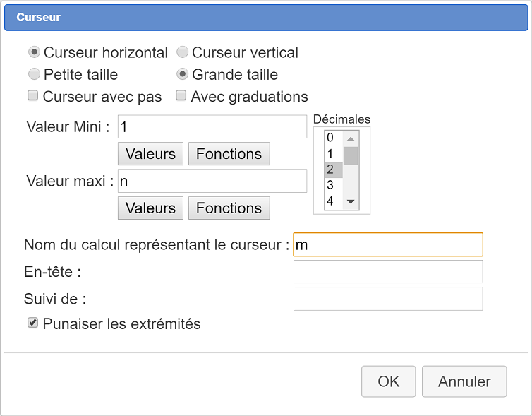Image resolution: width=532 pixels, height=416 pixels.
Task: Select the Curseur vertical radio button
Action: [182, 52]
